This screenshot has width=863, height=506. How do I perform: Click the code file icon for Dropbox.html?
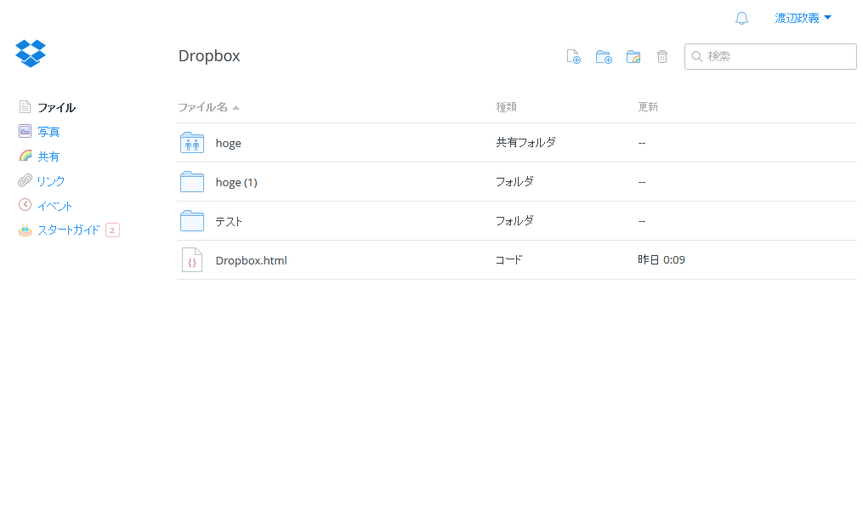click(x=192, y=260)
